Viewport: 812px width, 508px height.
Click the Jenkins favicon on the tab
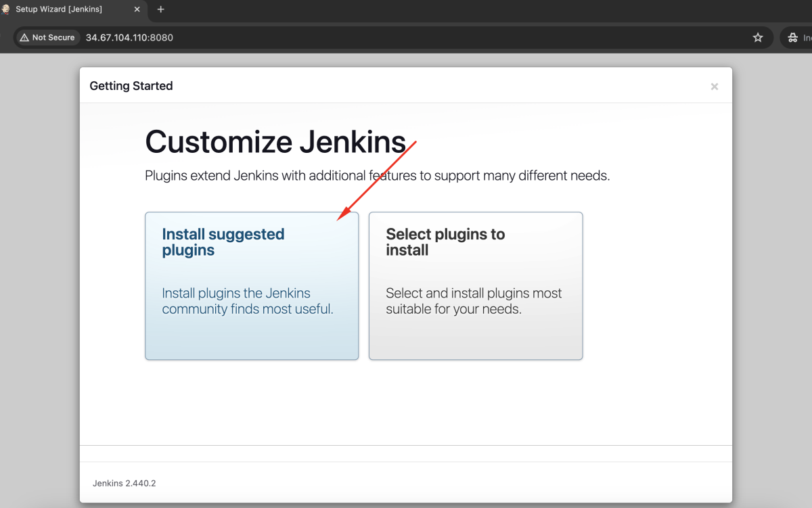click(5, 9)
